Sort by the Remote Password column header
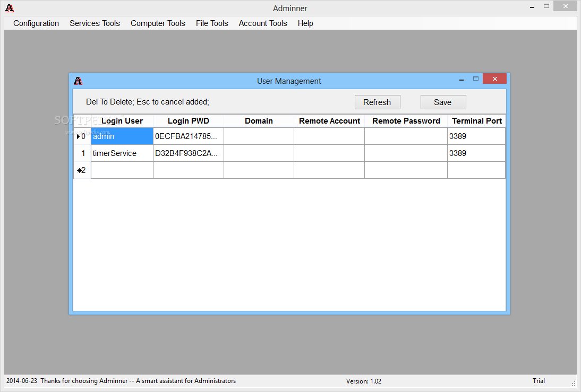Screen dimensions: 581x392 point(406,121)
